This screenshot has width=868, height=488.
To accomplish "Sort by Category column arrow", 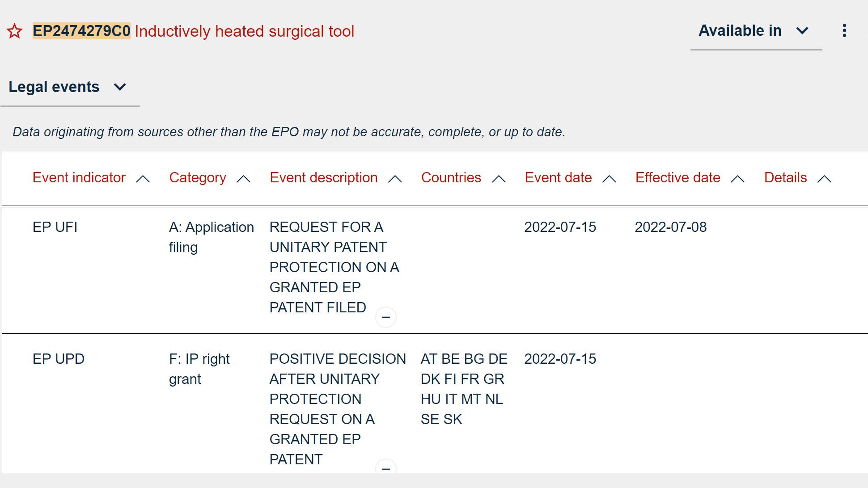I will (x=243, y=179).
